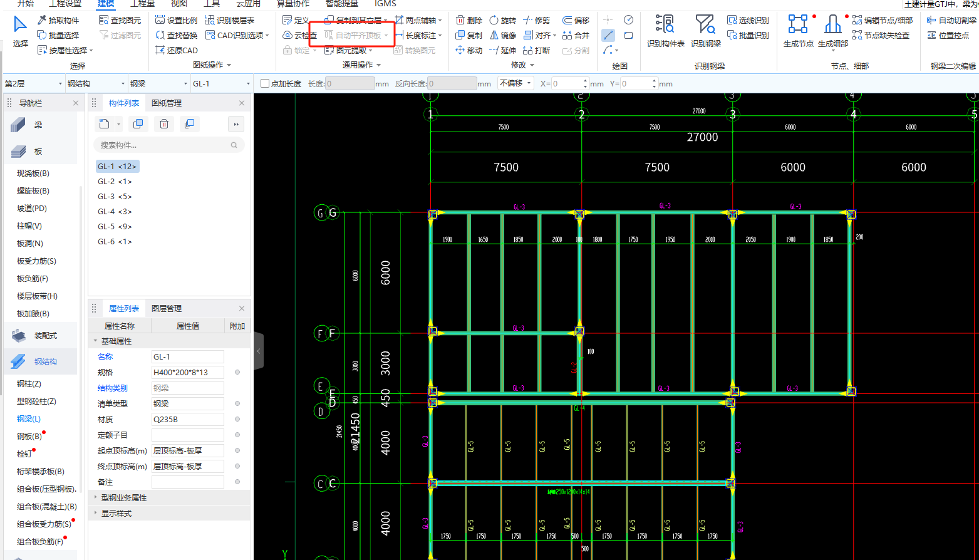The height and width of the screenshot is (560, 979).
Task: Toggle the 材质 attribute's 附加 circle
Action: 237,419
